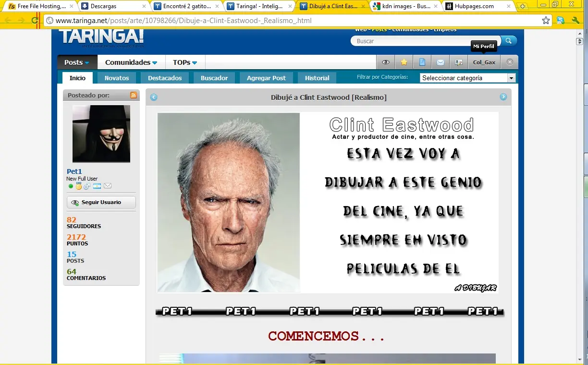Open favorites via the yellow star icon

point(404,62)
